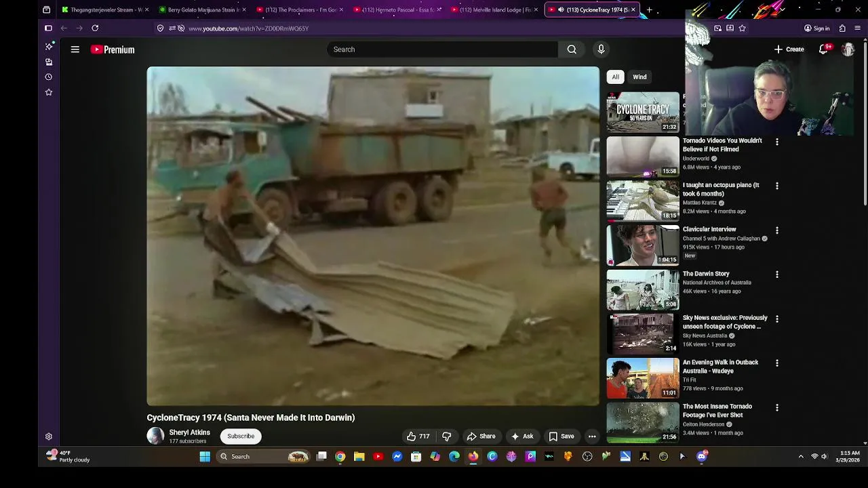Image resolution: width=868 pixels, height=488 pixels.
Task: Open tracking protection shield in address bar
Action: pos(160,28)
